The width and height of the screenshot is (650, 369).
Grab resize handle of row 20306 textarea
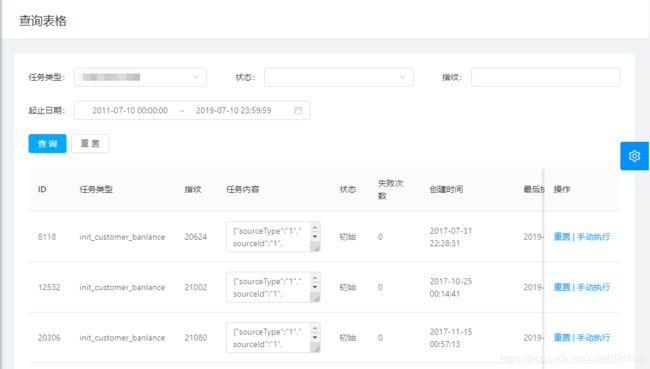[315, 348]
